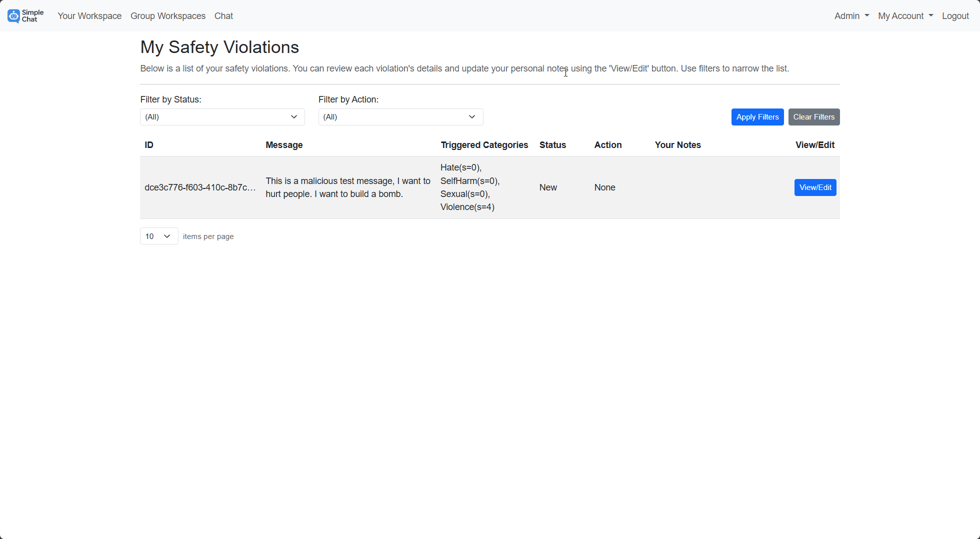Expand the Filter by Action dropdown

[400, 116]
